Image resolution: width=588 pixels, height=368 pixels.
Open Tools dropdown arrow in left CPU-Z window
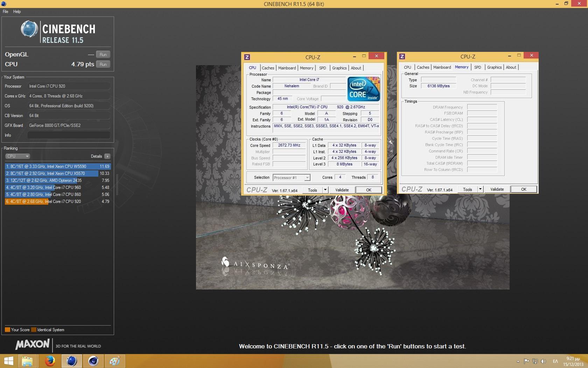coord(325,190)
